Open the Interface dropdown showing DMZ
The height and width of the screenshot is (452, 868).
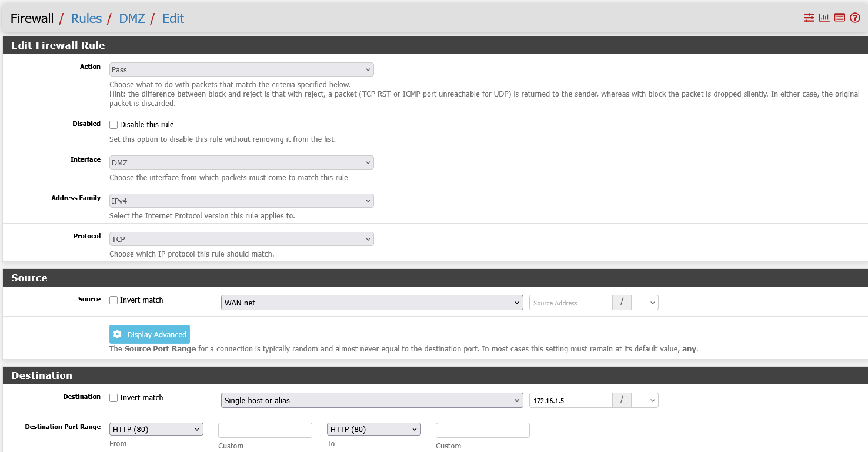tap(241, 162)
